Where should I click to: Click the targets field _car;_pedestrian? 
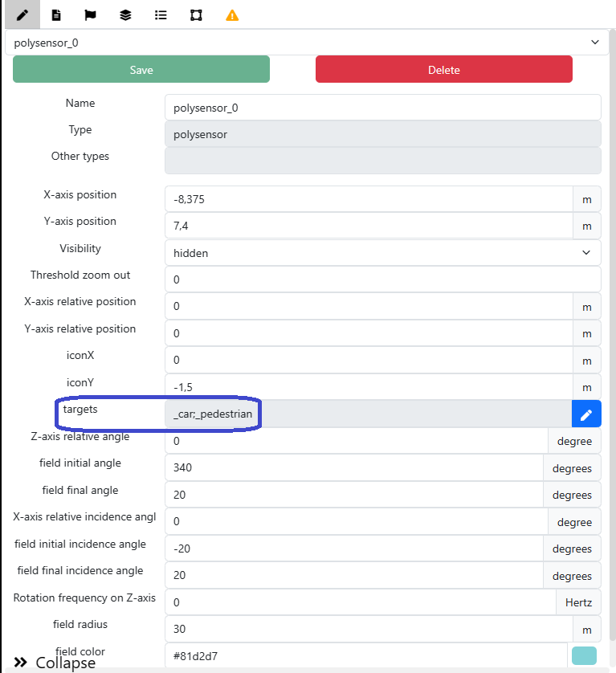369,414
